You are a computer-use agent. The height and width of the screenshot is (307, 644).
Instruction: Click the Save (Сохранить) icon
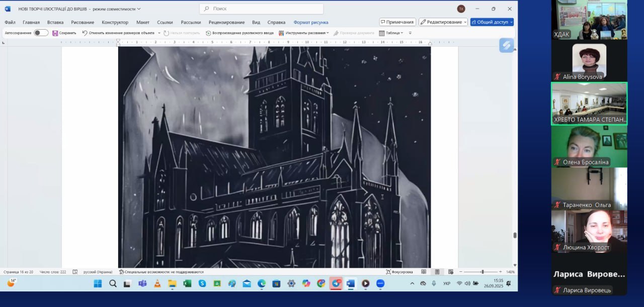coord(55,33)
